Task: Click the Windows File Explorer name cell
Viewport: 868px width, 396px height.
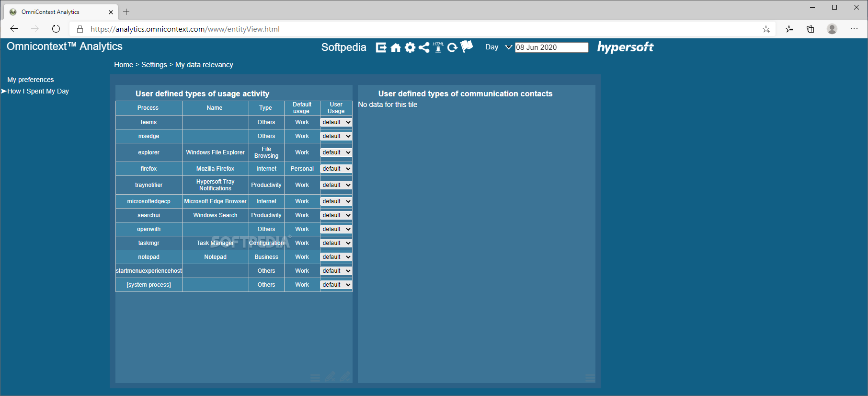Action: (x=216, y=152)
